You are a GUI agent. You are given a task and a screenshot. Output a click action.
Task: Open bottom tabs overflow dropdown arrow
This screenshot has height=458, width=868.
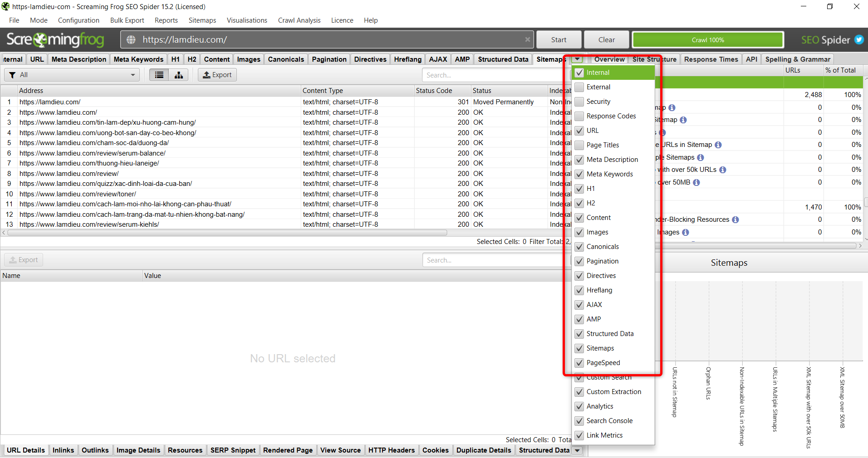click(577, 450)
